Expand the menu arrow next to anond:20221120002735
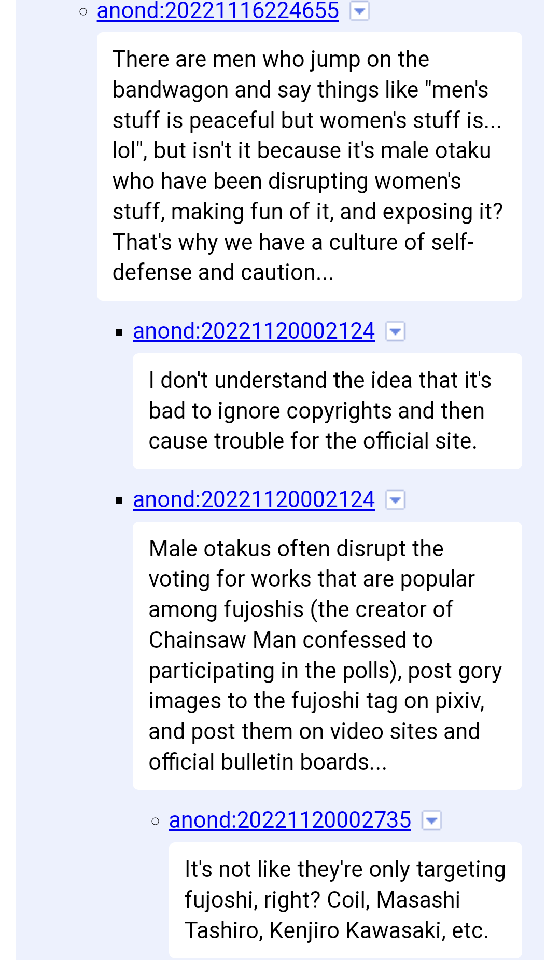 [431, 820]
